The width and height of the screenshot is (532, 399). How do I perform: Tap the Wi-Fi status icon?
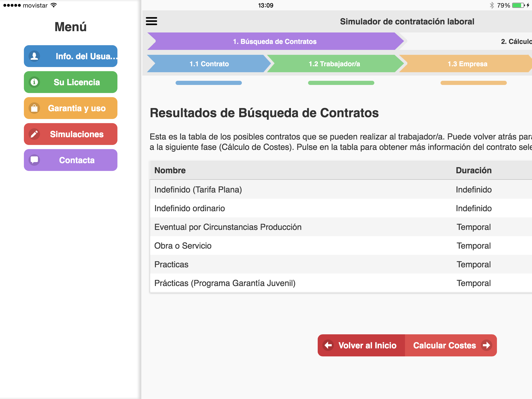(54, 5)
